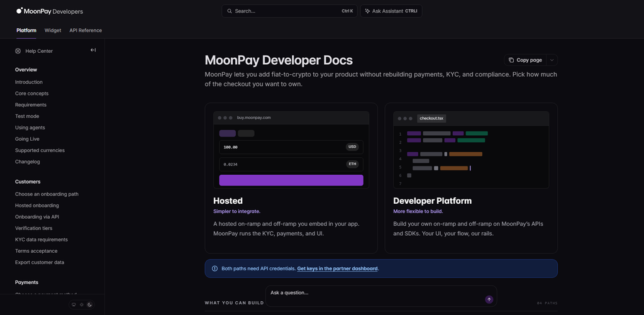Click the Customers section heading
644x315 pixels.
click(x=28, y=182)
